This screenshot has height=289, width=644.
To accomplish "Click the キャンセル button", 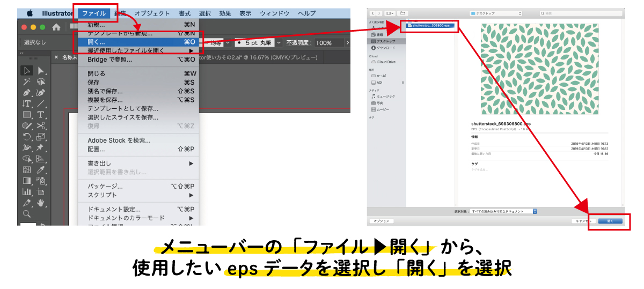I will [583, 220].
